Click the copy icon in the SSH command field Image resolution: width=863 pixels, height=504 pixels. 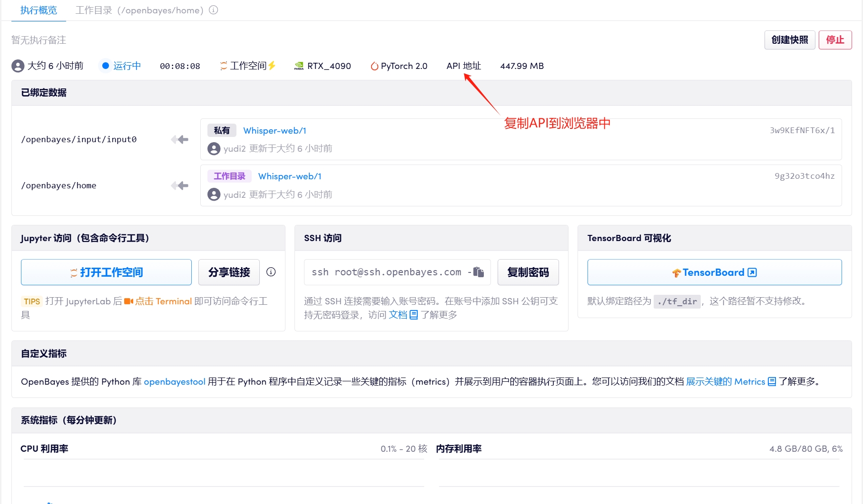tap(479, 272)
